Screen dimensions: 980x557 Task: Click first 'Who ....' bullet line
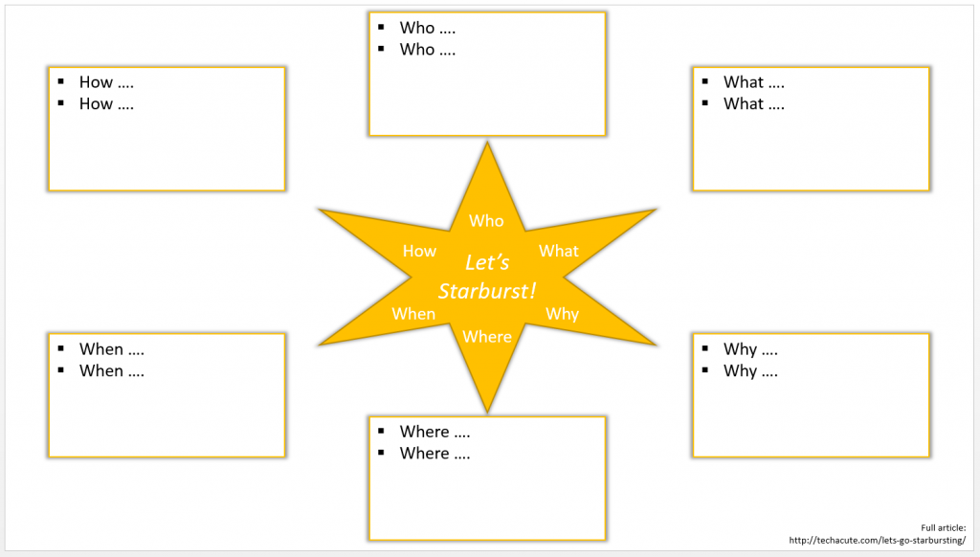tap(427, 28)
